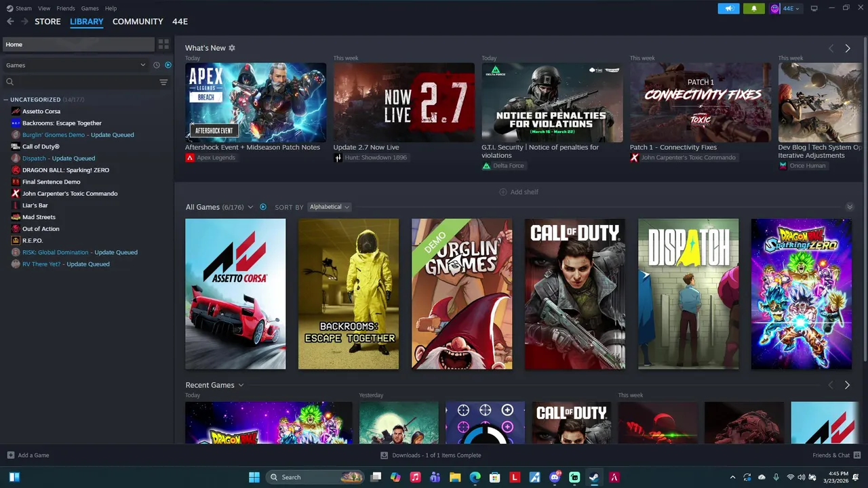This screenshot has height=488, width=868.
Task: Toggle the play filter icon next to All Games
Action: (263, 207)
